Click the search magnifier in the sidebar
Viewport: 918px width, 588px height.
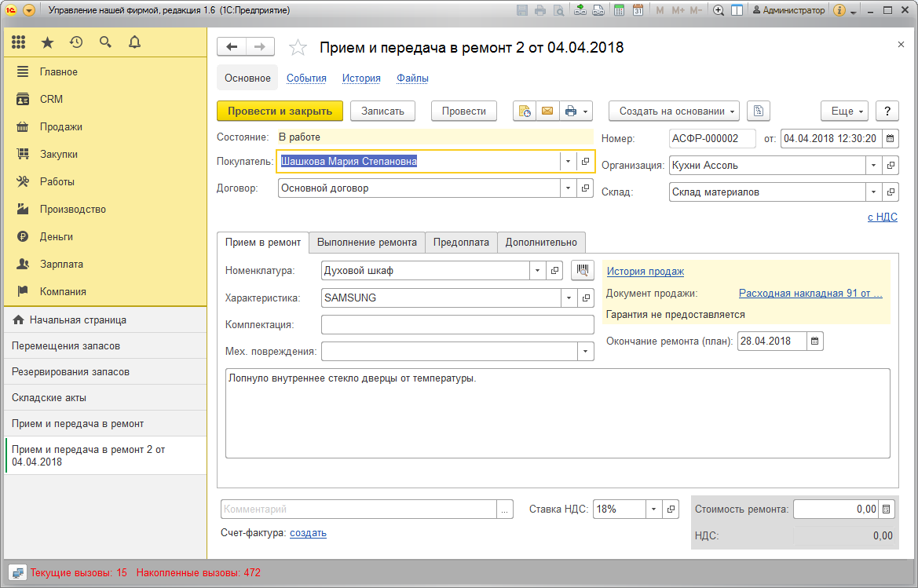coord(105,42)
